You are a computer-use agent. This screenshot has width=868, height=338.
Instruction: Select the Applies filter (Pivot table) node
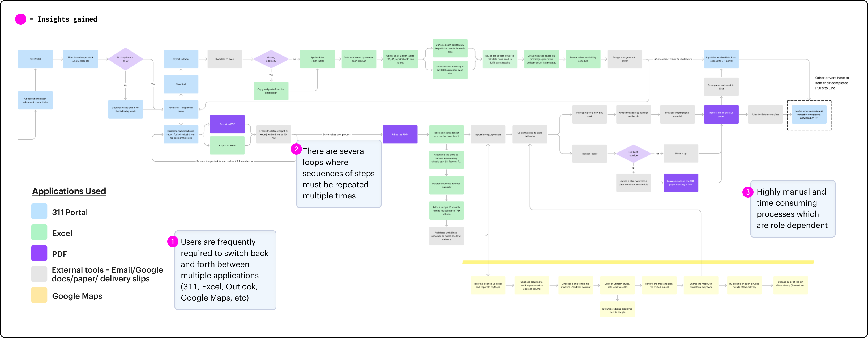[x=317, y=59]
